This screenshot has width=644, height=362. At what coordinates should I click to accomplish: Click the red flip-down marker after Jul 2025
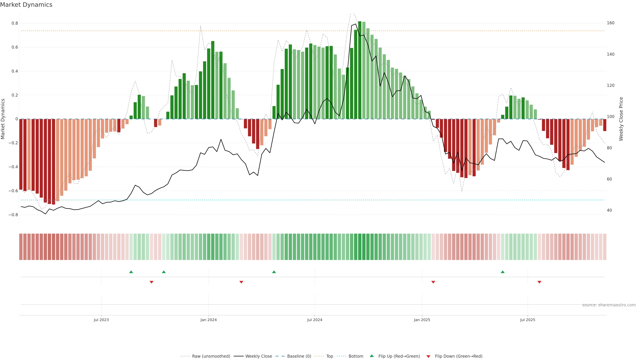click(x=539, y=282)
